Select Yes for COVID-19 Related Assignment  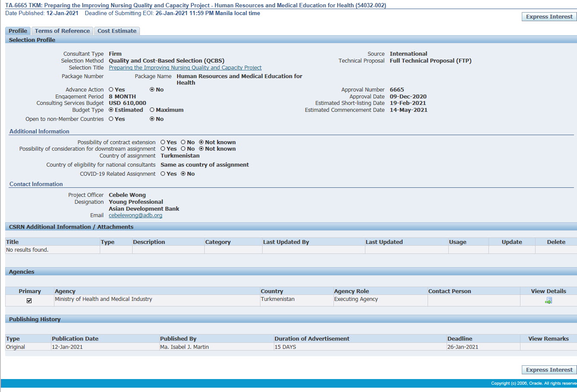pos(163,174)
